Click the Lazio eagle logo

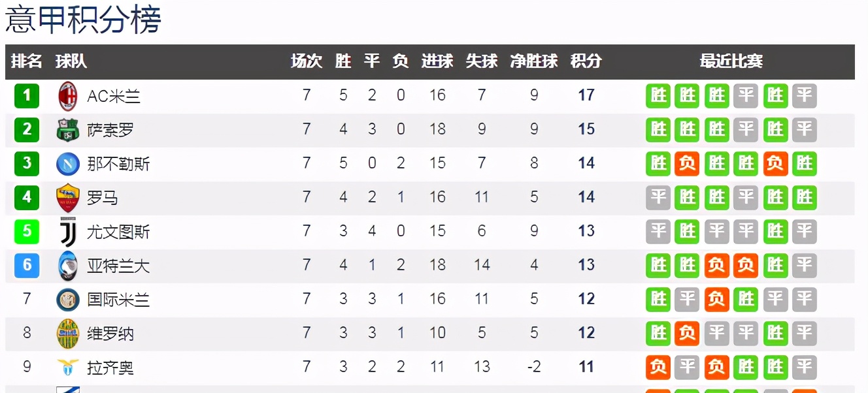[68, 367]
